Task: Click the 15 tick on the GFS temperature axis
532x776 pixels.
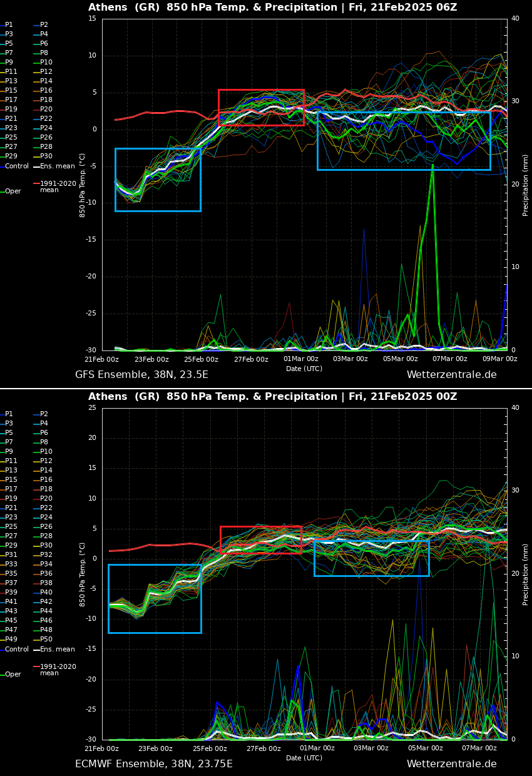Action: click(92, 19)
